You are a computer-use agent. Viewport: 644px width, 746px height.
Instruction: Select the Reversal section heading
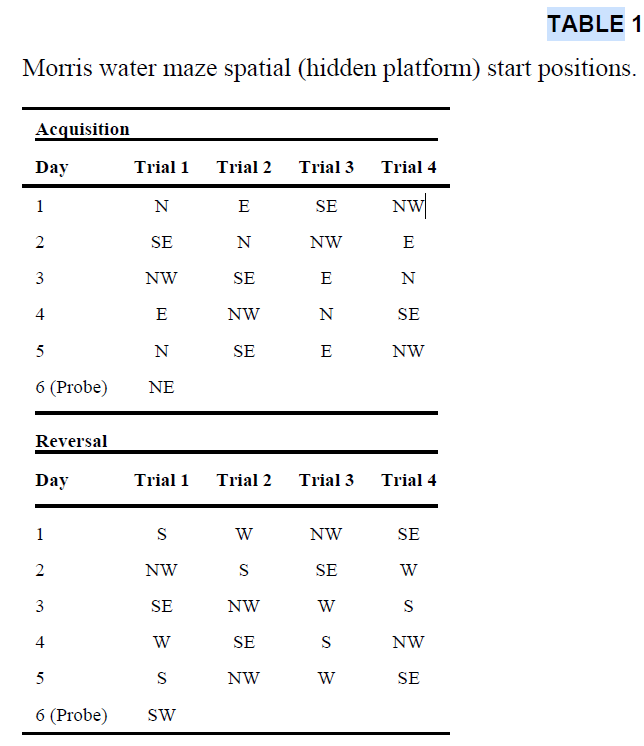[71, 441]
